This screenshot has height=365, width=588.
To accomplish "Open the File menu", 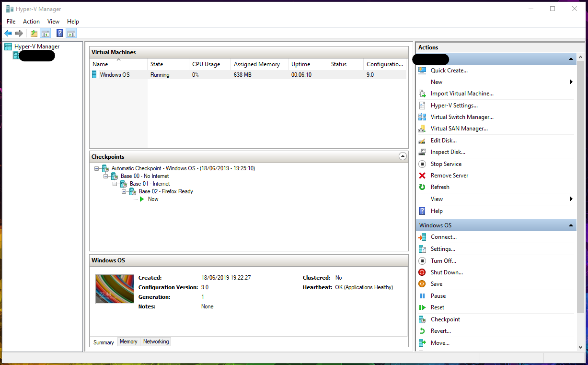I will point(11,22).
